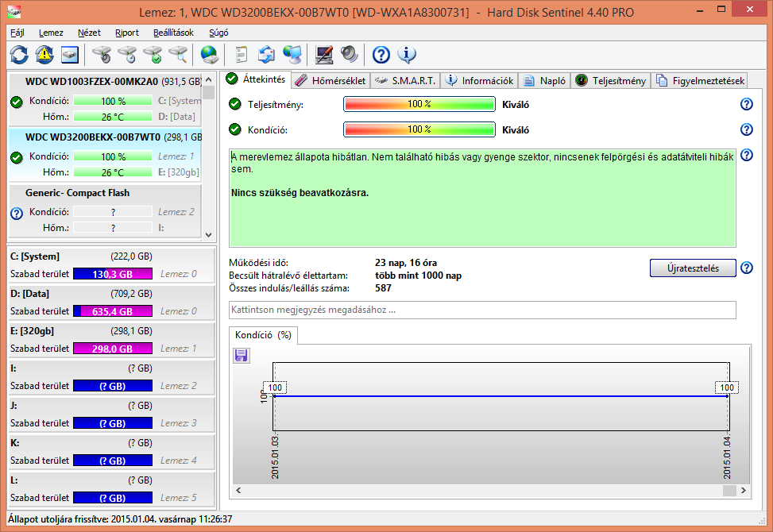Open the Súgó menu

point(218,33)
